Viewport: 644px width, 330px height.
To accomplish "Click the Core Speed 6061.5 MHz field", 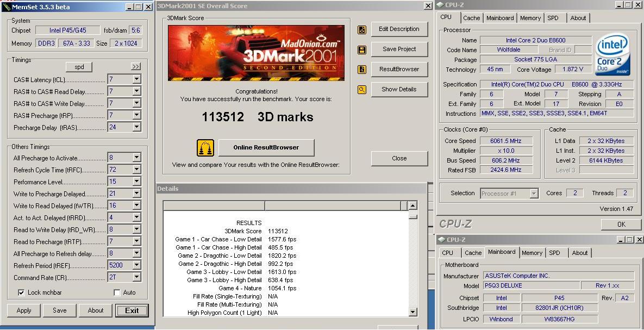I will pyautogui.click(x=506, y=141).
